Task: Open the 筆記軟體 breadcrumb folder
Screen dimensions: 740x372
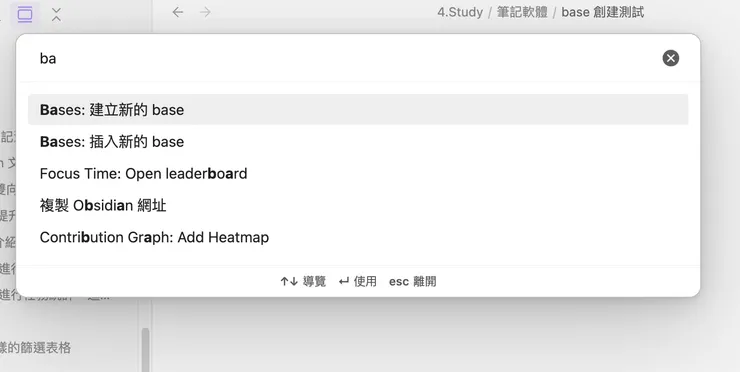Action: point(522,12)
